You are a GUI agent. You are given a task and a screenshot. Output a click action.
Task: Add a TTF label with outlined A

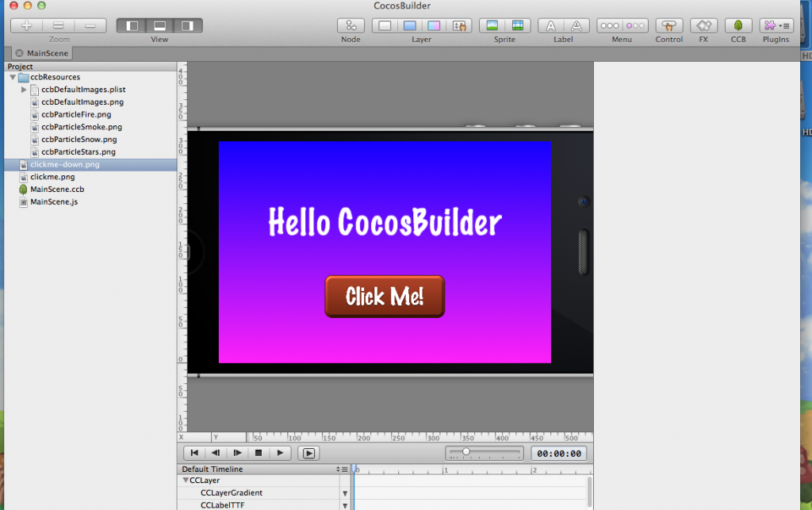[x=576, y=25]
